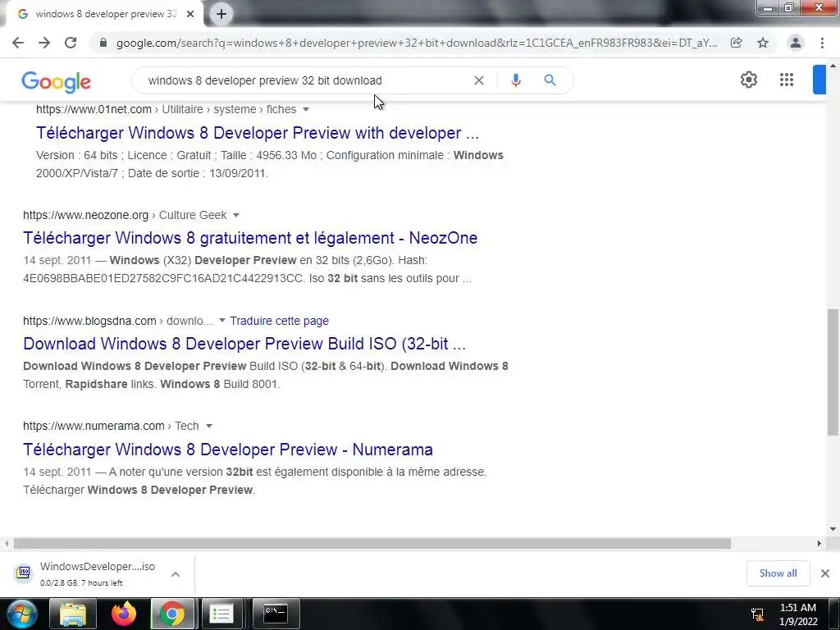Go back with the browser back arrow

pos(18,43)
